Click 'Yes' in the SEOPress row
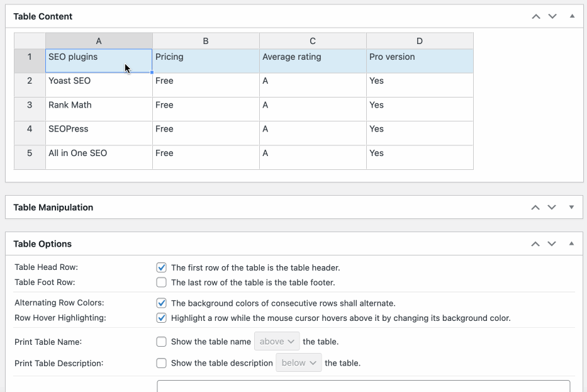587x392 pixels. click(x=420, y=133)
